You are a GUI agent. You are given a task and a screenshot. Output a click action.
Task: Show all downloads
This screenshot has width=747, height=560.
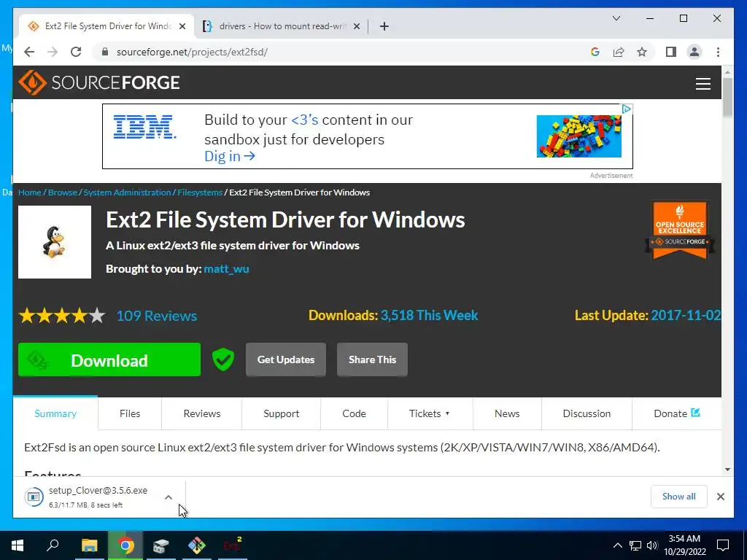pyautogui.click(x=678, y=497)
